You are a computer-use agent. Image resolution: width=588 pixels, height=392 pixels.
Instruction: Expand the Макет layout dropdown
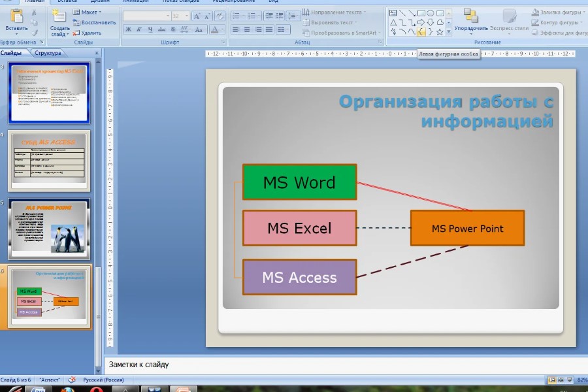(88, 12)
